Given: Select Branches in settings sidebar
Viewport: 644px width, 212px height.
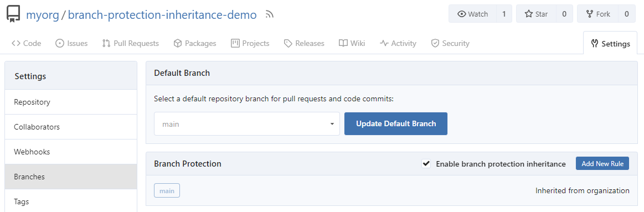Looking at the screenshot, I should tap(71, 177).
